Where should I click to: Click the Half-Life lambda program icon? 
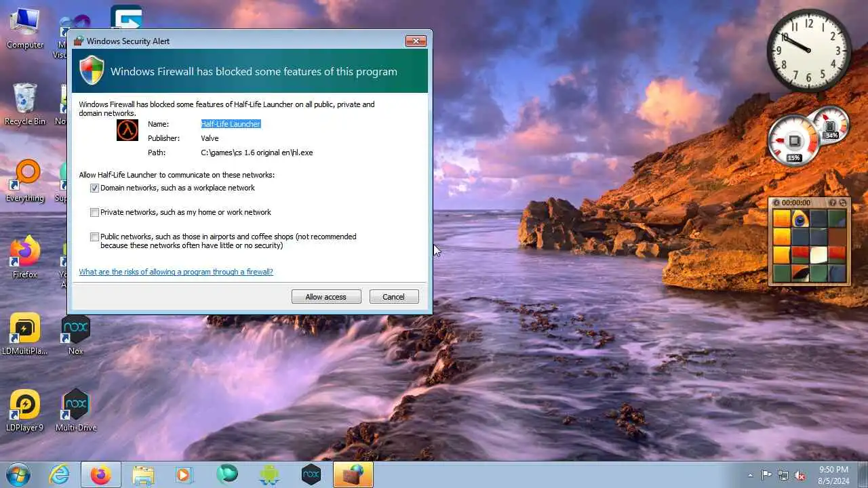[x=127, y=130]
